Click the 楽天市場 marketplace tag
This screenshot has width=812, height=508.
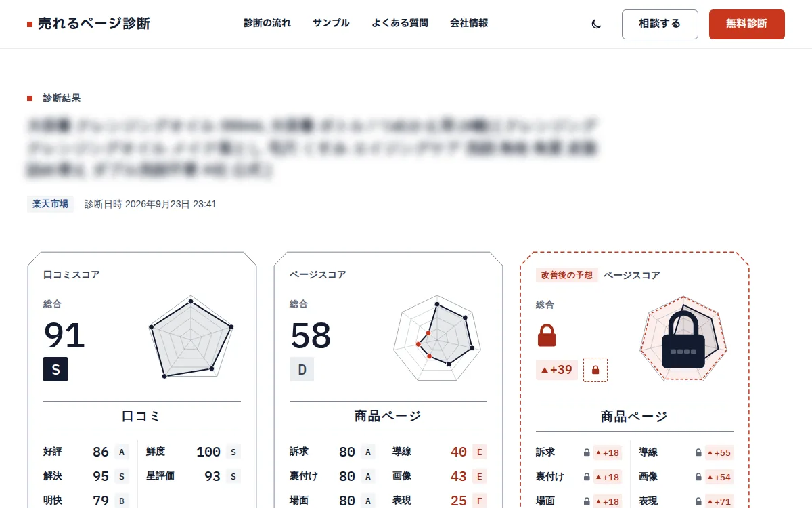click(x=50, y=204)
